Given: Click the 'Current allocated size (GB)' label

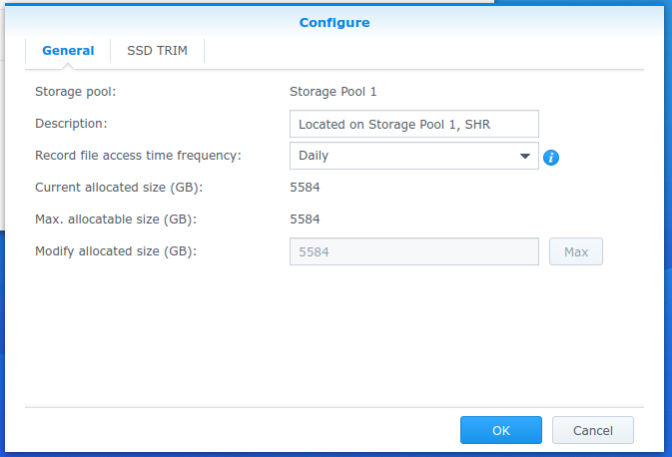Looking at the screenshot, I should pyautogui.click(x=119, y=187).
